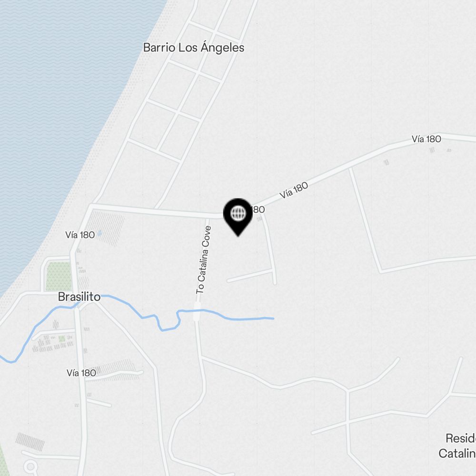Select the Vía 180 label south of Brasilito
Screen dimensions: 476x476
coord(81,373)
